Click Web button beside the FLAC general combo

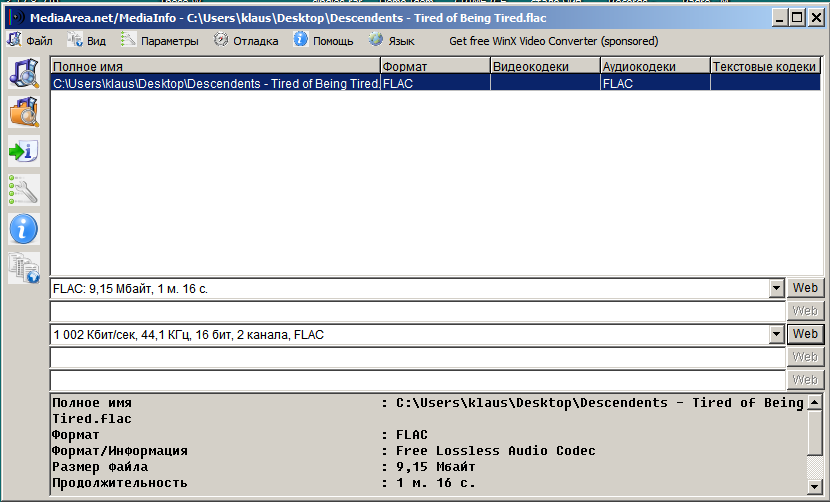click(805, 288)
